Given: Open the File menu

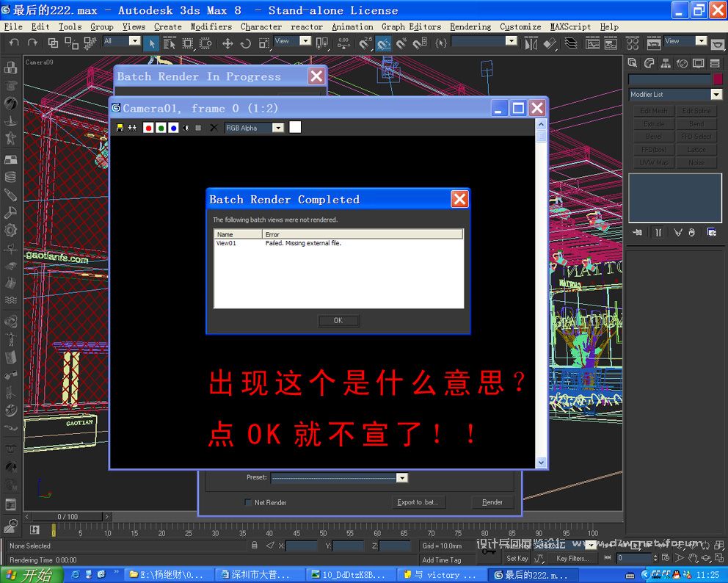Looking at the screenshot, I should click(13, 27).
